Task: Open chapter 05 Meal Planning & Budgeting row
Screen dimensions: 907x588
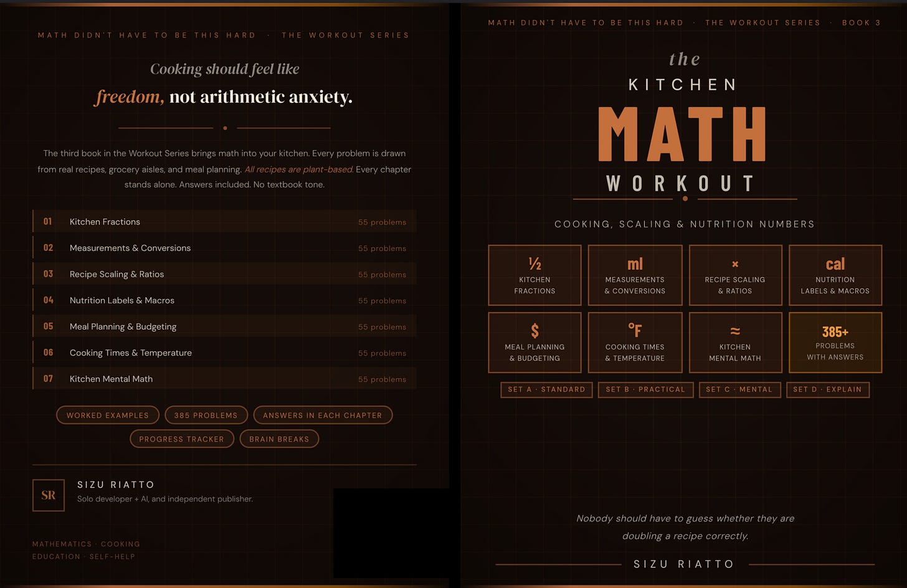Action: [x=224, y=326]
